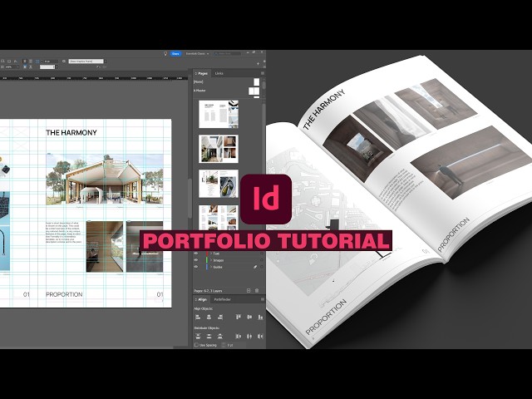Select the Guides layer's blue swatch
This screenshot has width=532, height=399.
(207, 267)
